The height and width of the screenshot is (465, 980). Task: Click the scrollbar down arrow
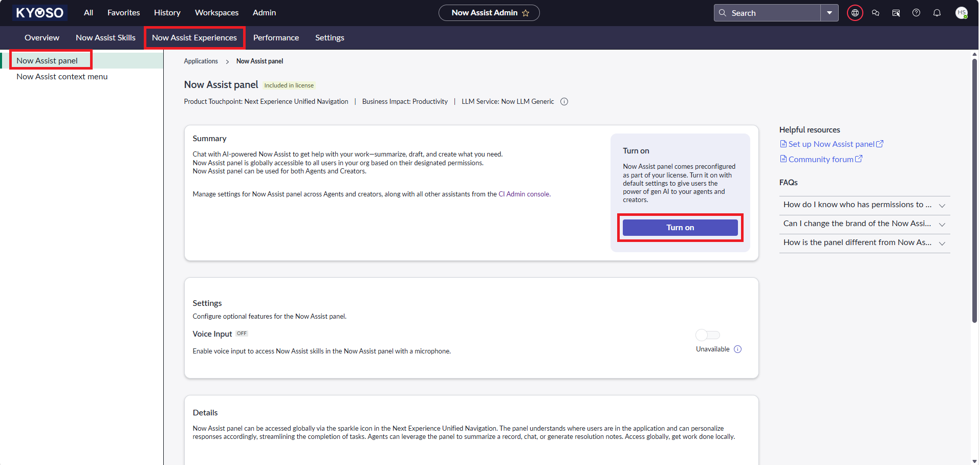coord(975,461)
